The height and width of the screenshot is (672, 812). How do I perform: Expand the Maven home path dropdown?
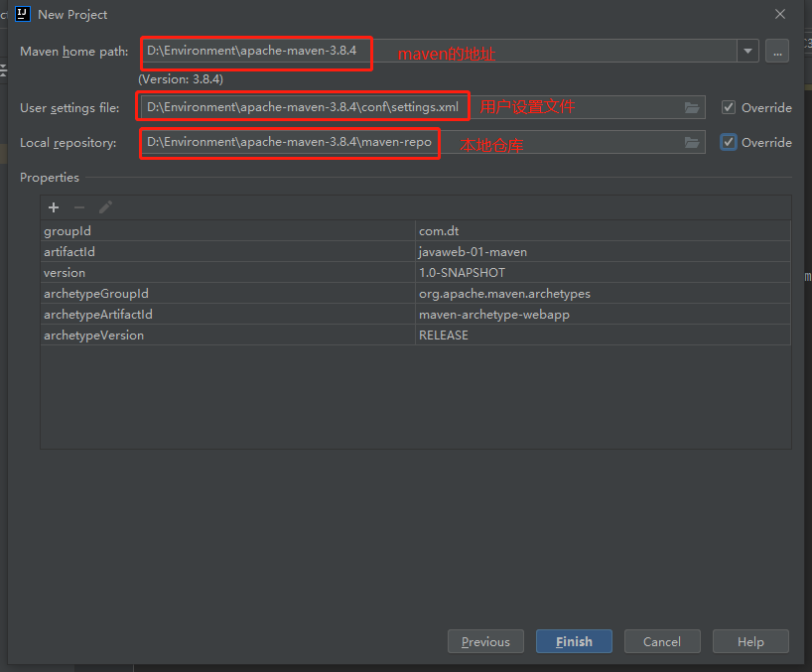tap(747, 51)
